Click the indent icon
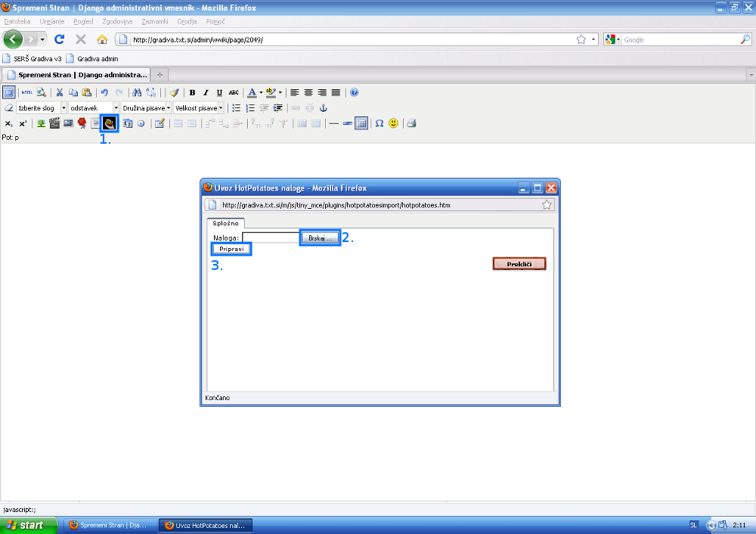 (x=277, y=108)
